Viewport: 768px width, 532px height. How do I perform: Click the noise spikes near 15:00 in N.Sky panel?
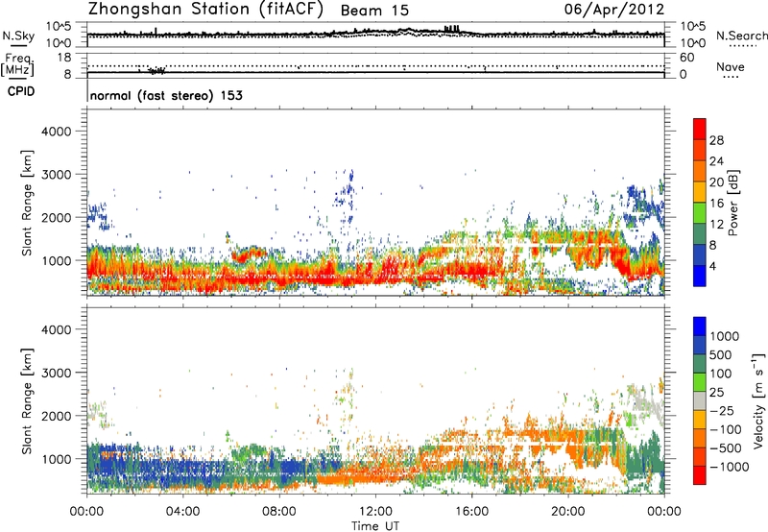point(451,29)
